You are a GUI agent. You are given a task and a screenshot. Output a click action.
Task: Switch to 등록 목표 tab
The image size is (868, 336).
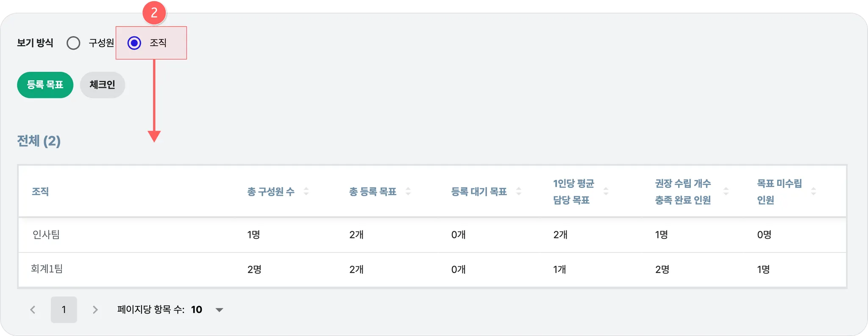click(x=45, y=85)
